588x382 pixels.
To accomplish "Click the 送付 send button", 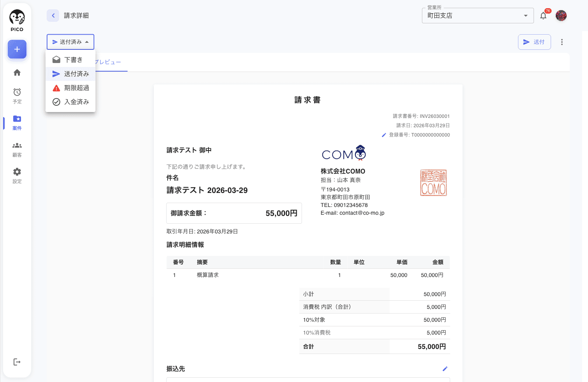I will click(534, 42).
